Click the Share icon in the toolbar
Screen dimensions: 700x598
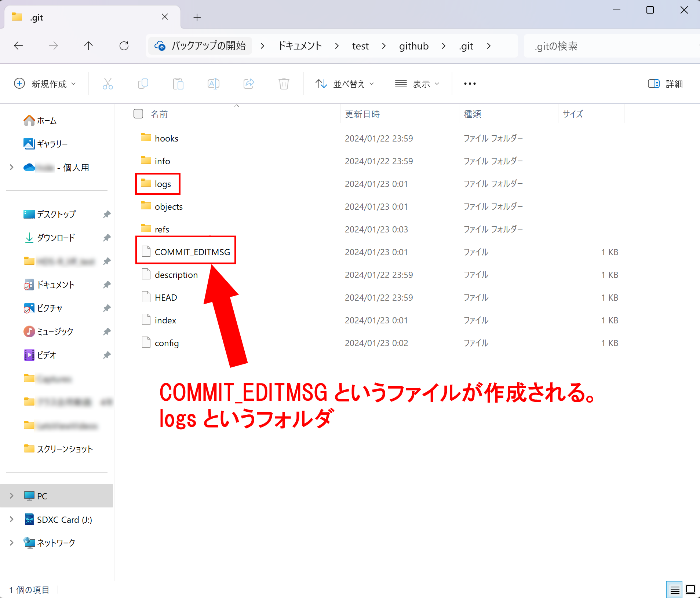[249, 84]
